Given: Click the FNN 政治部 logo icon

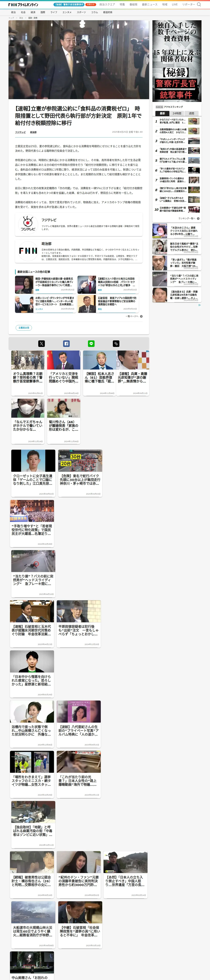Looking at the screenshot, I should coord(28,251).
